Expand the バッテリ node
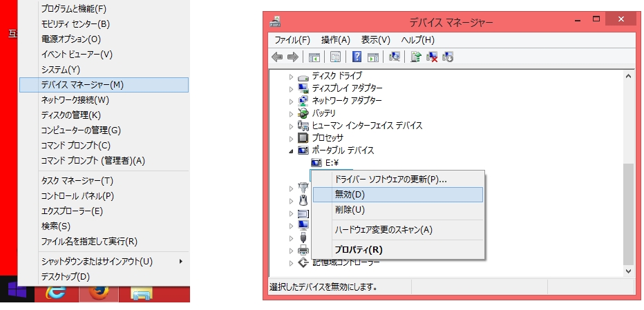 click(291, 114)
